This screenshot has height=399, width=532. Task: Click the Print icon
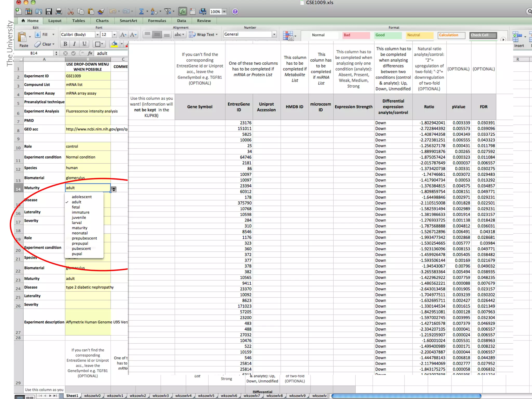pyautogui.click(x=59, y=11)
